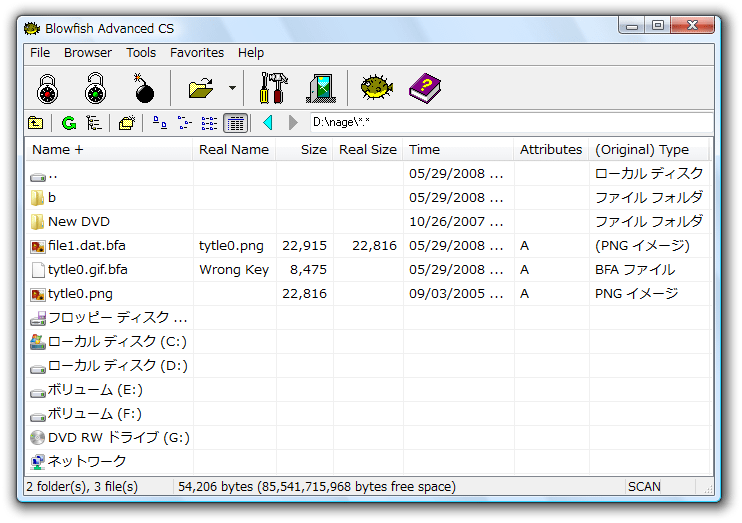This screenshot has height=523, width=742.
Task: Open the Favorites menu
Action: coord(197,53)
